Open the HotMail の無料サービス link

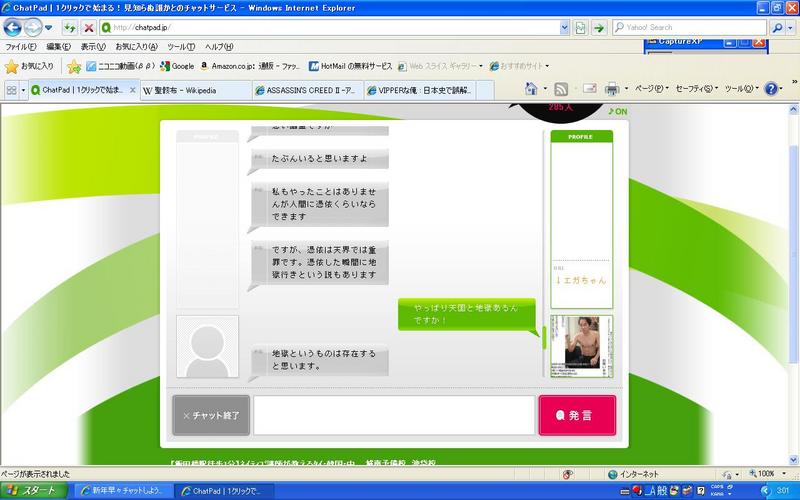click(351, 66)
